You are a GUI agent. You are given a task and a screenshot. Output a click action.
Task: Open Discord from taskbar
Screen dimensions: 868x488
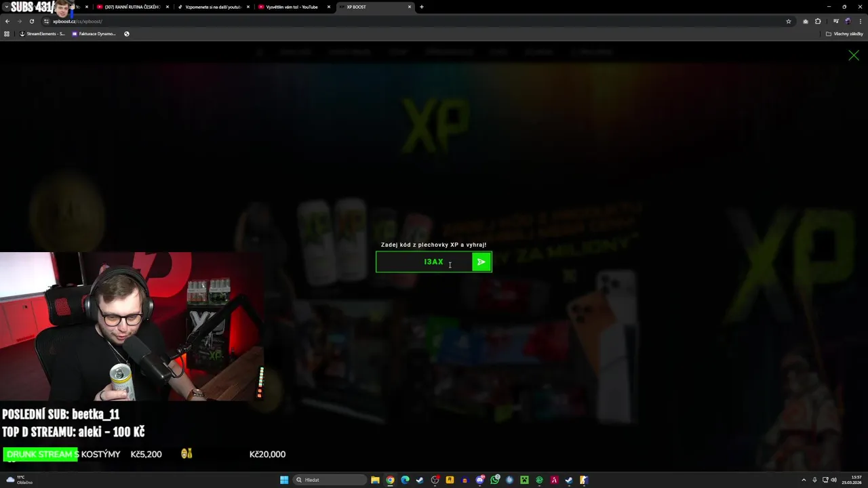(480, 480)
